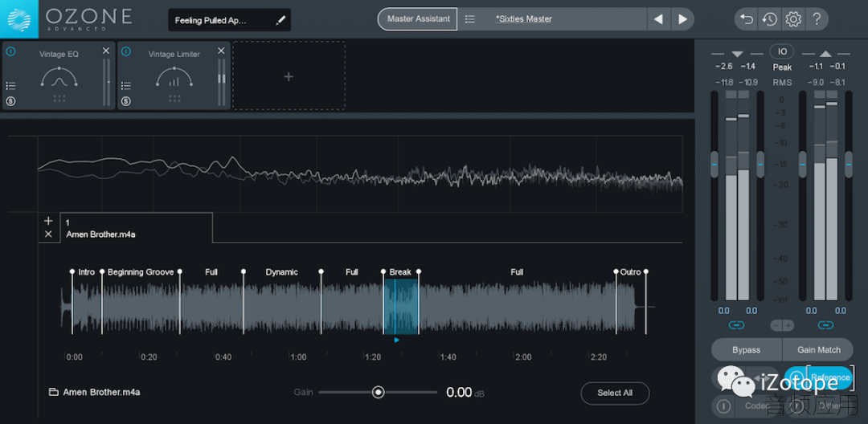Select Full section between Dynamic and Break

[352, 272]
